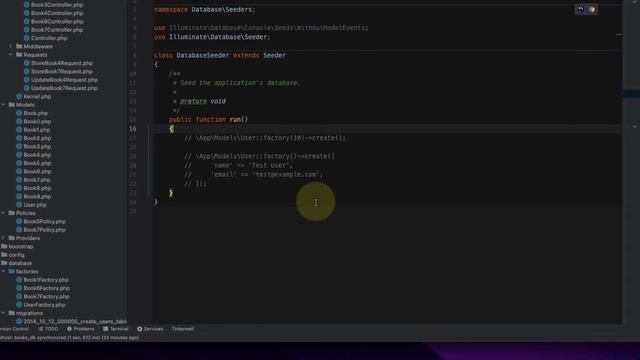Open Book5Policy.php file
The image size is (640, 360).
41,221
